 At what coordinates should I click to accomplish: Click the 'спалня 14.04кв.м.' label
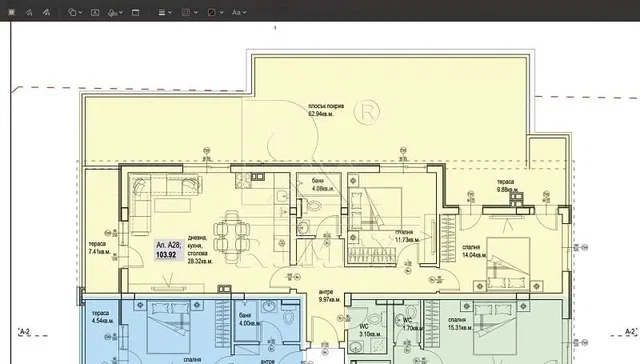pyautogui.click(x=474, y=251)
